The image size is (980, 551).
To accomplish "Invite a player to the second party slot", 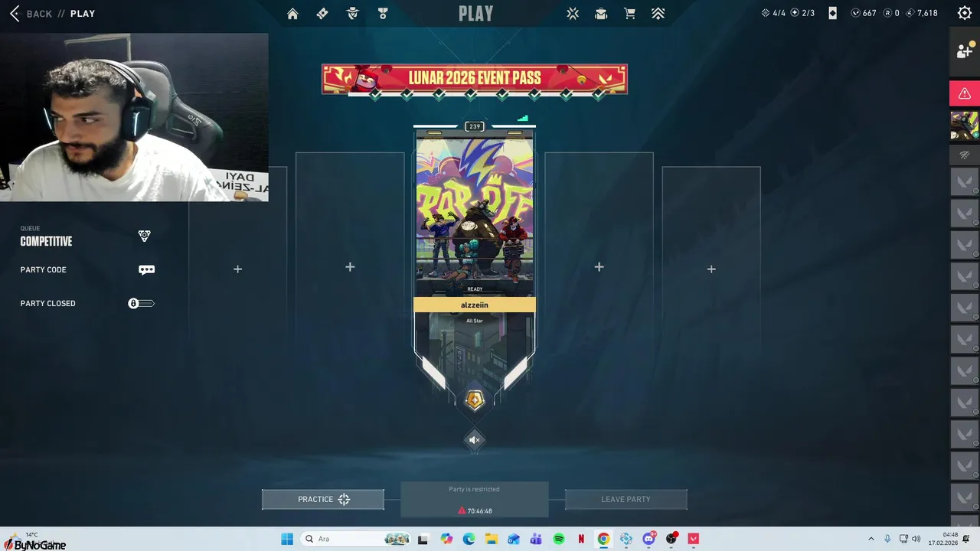I will (x=350, y=267).
